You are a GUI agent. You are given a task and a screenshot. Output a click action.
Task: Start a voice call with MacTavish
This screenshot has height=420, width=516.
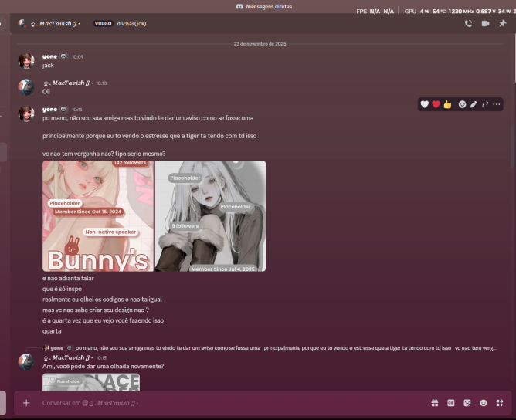(468, 23)
